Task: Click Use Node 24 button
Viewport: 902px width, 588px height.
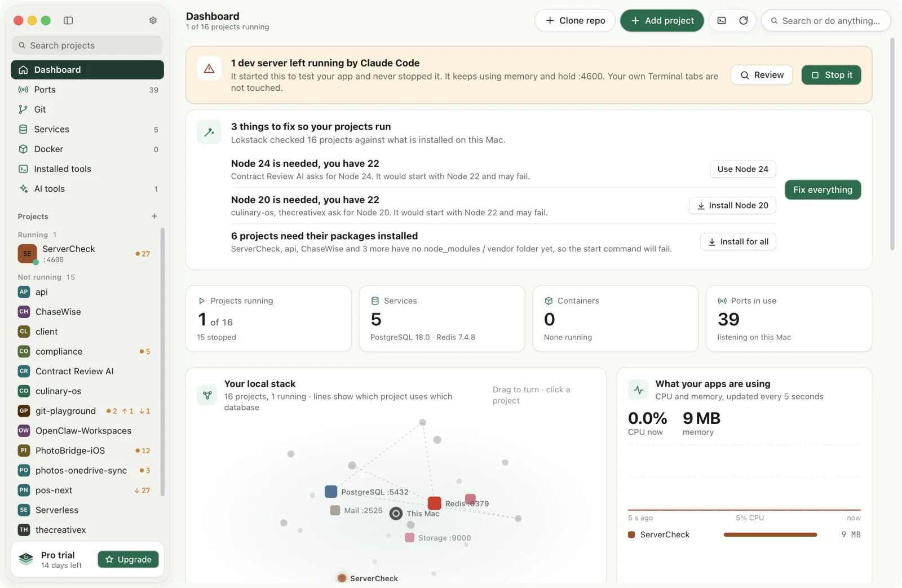Action: (743, 169)
